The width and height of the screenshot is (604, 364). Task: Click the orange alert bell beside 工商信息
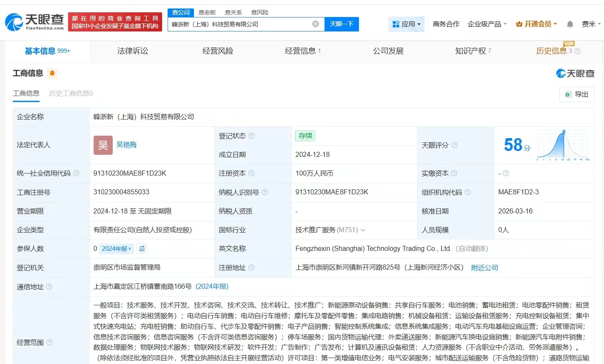coord(52,74)
